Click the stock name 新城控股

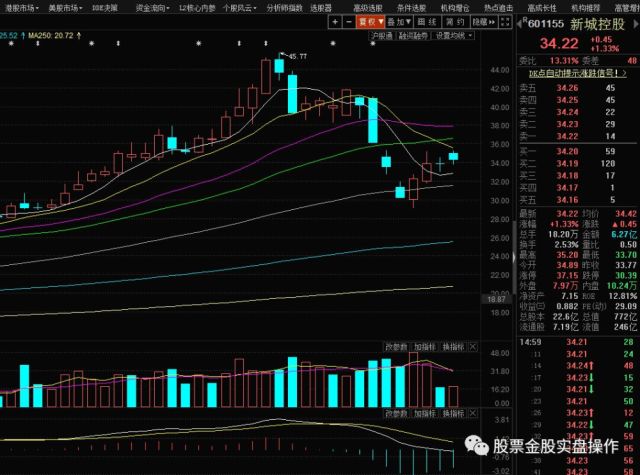[598, 24]
